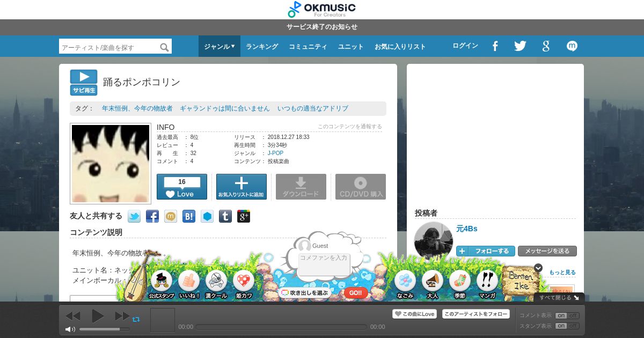
Task: Open poster profile link 元4Bs
Action: tap(467, 229)
